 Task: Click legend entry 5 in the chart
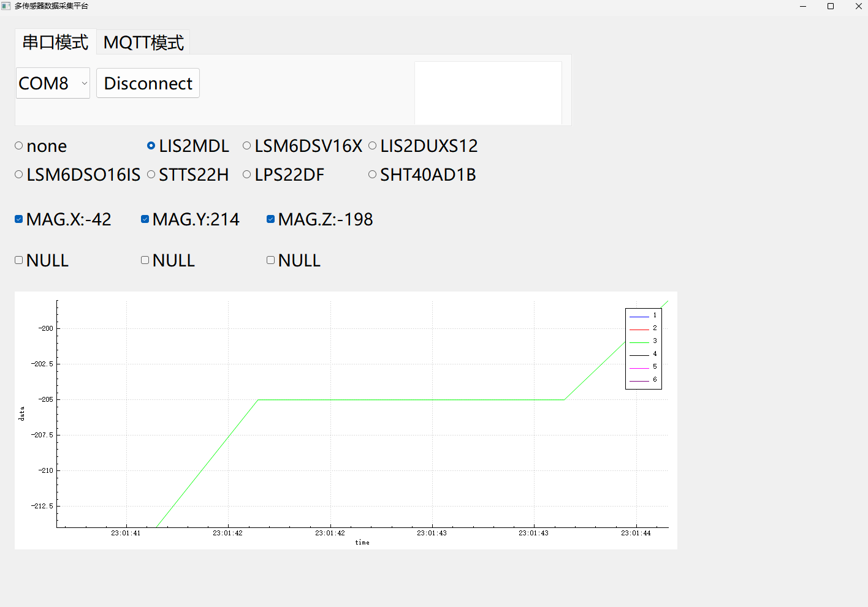tap(643, 367)
